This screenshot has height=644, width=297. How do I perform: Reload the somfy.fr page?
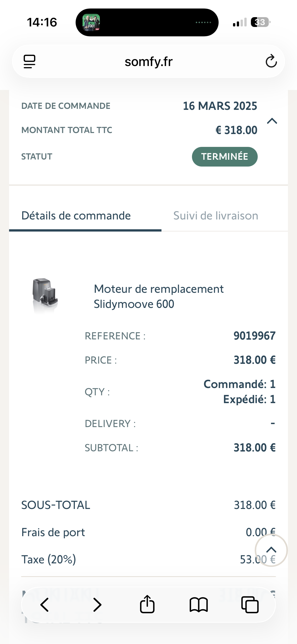[x=271, y=61]
